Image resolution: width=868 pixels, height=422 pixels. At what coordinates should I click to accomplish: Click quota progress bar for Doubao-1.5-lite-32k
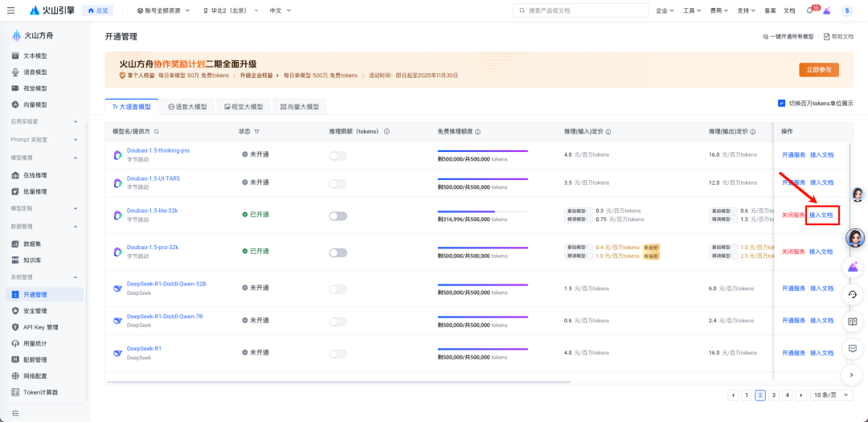[x=483, y=211]
